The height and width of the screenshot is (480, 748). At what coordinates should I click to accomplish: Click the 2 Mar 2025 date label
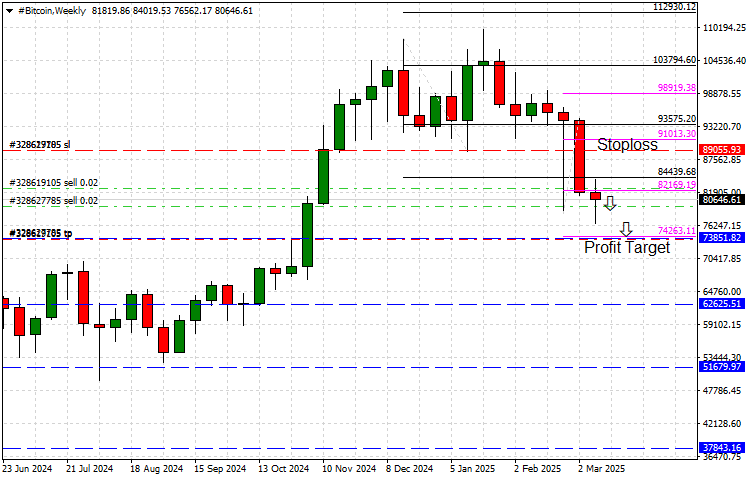point(602,469)
